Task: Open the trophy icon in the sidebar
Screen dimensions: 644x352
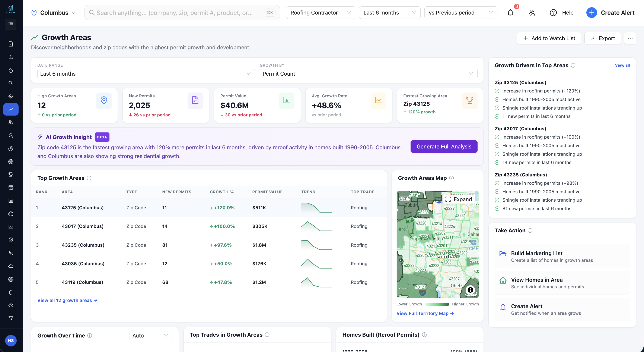Action: point(11,174)
